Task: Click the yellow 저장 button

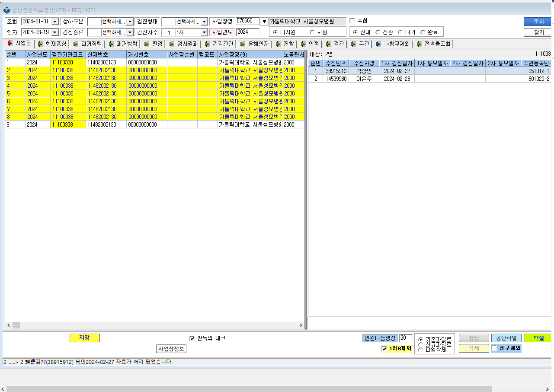Action: tap(85, 338)
